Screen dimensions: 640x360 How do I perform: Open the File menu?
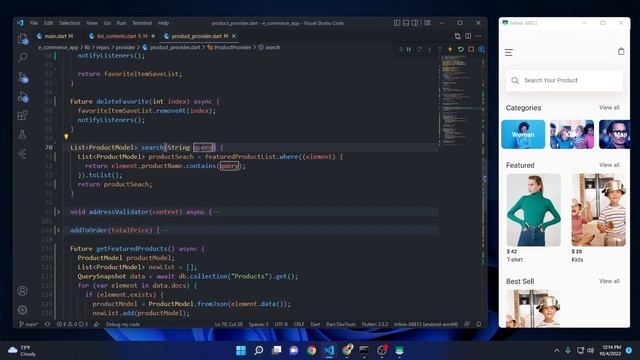pos(34,23)
